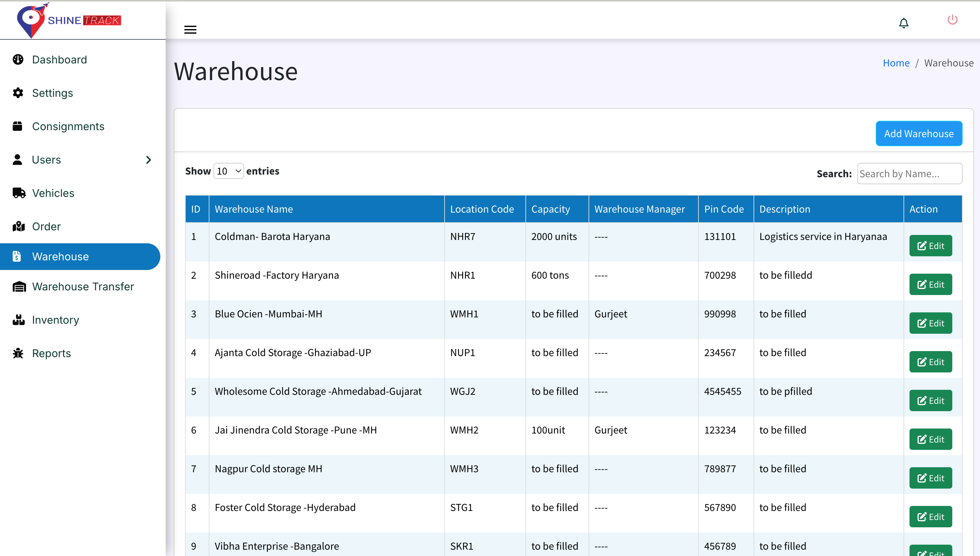Click the Vehicles truck icon
This screenshot has width=980, height=556.
coord(19,193)
